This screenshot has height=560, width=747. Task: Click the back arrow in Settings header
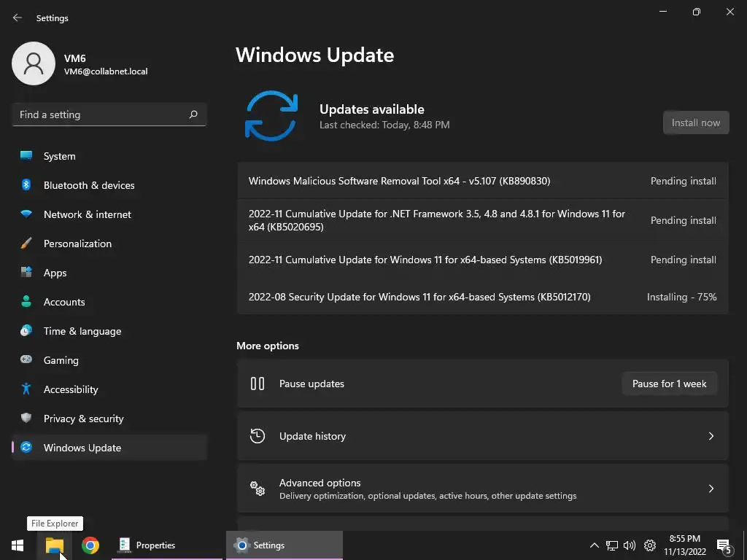point(18,17)
